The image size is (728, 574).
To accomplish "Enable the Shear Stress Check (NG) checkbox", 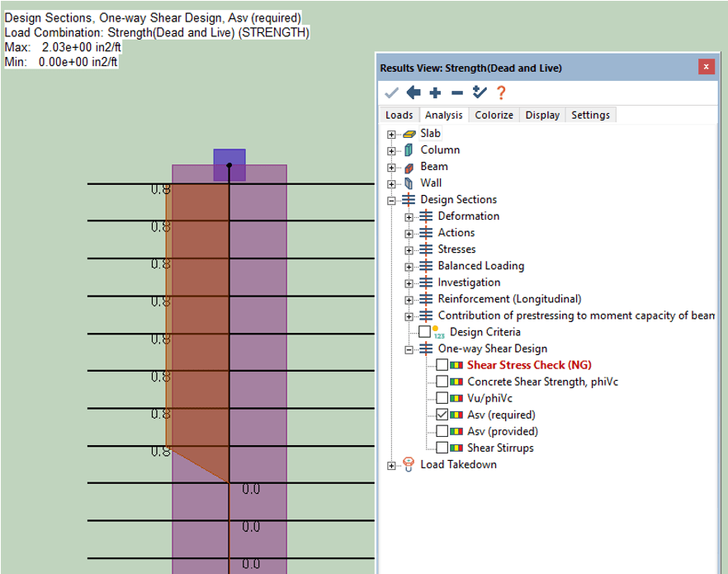I will tap(442, 365).
